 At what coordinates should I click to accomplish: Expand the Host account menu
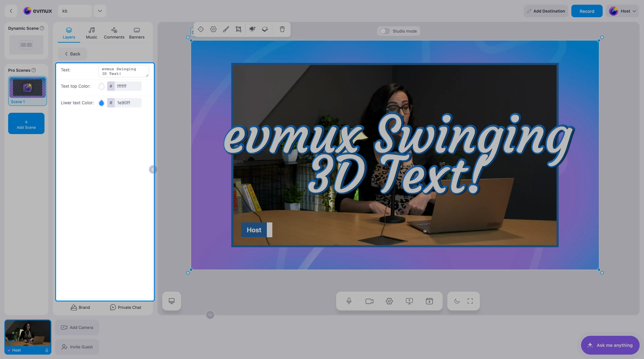click(x=622, y=11)
